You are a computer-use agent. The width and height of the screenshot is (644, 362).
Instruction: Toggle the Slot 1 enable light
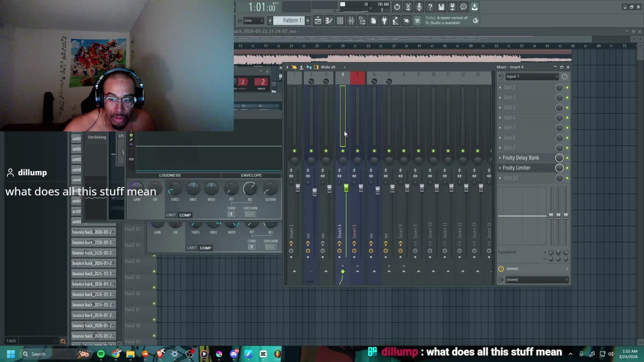(x=567, y=87)
